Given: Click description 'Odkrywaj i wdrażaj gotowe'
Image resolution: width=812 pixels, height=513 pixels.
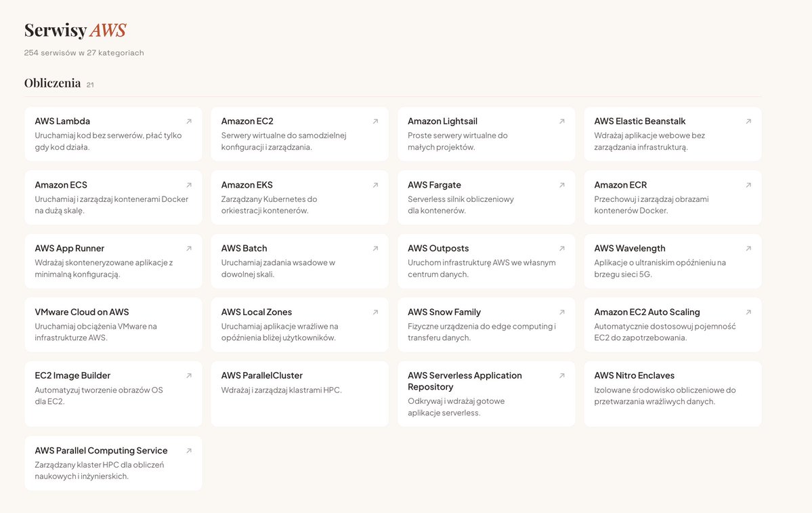Looking at the screenshot, I should (456, 401).
